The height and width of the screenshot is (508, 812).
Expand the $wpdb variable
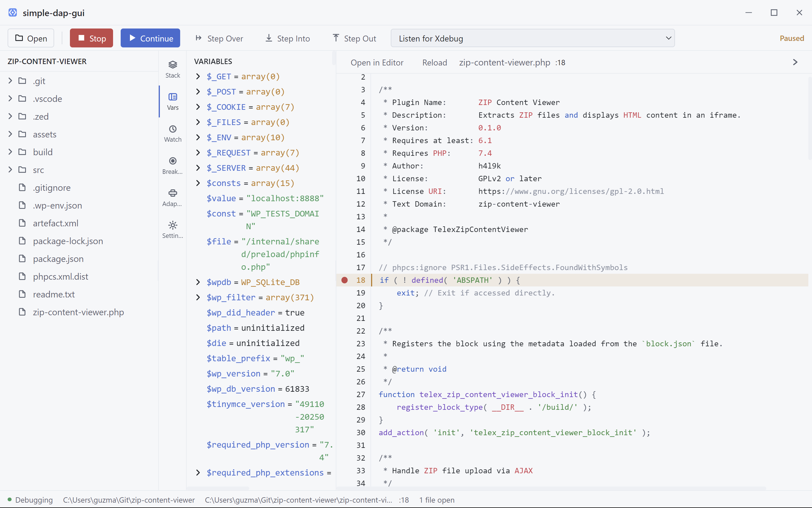click(x=198, y=282)
